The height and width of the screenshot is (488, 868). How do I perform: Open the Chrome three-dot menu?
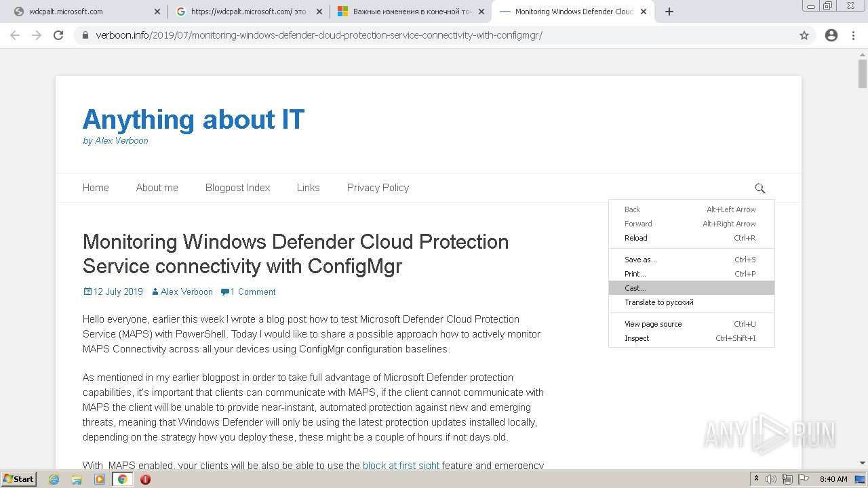click(x=853, y=35)
